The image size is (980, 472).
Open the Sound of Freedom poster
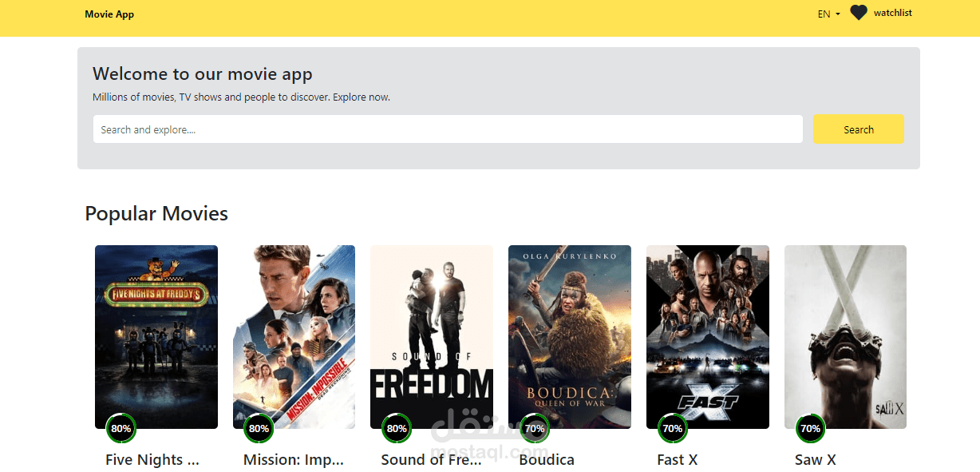click(x=432, y=337)
